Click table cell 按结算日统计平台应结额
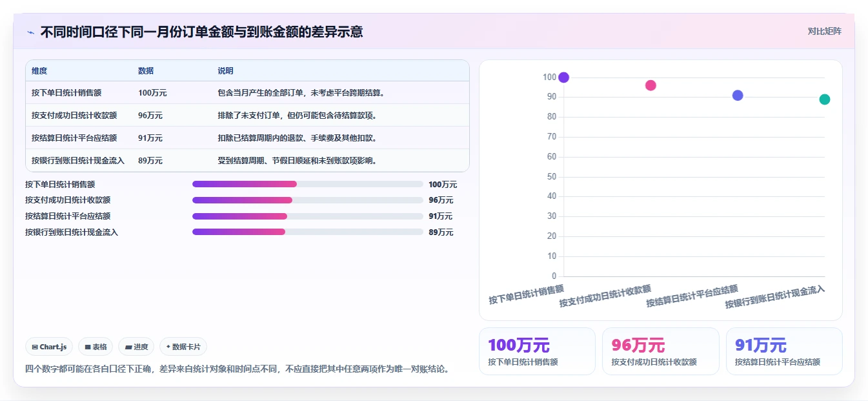Viewport: 868px width, 401px height. tap(74, 138)
